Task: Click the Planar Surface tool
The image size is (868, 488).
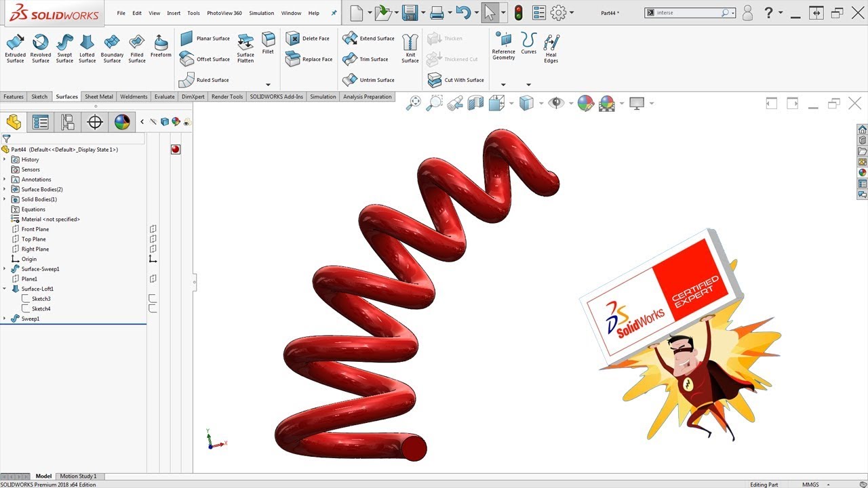Action: 205,39
